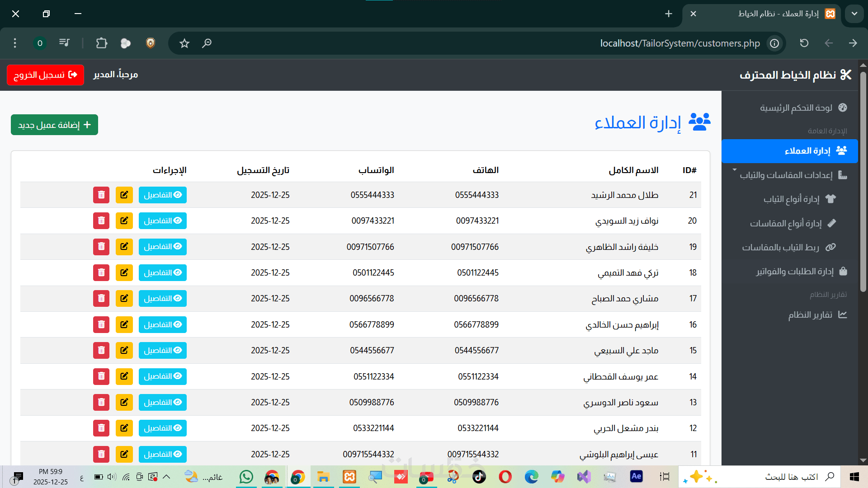Reload the customers page
868x488 pixels.
coord(804,43)
